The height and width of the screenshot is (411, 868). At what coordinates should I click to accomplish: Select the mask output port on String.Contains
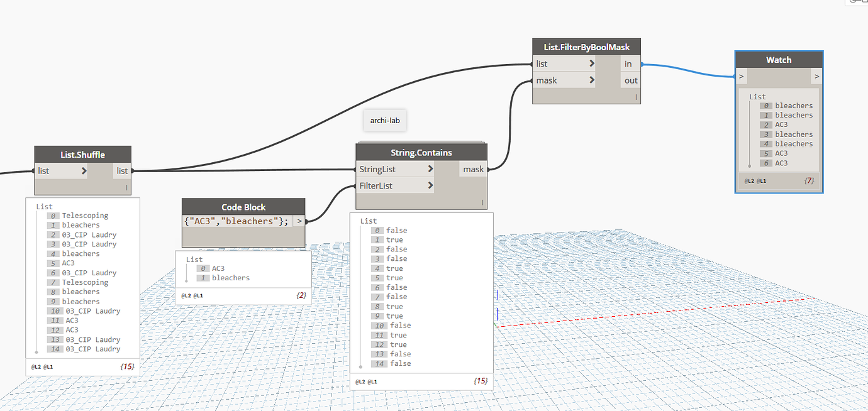pyautogui.click(x=473, y=168)
